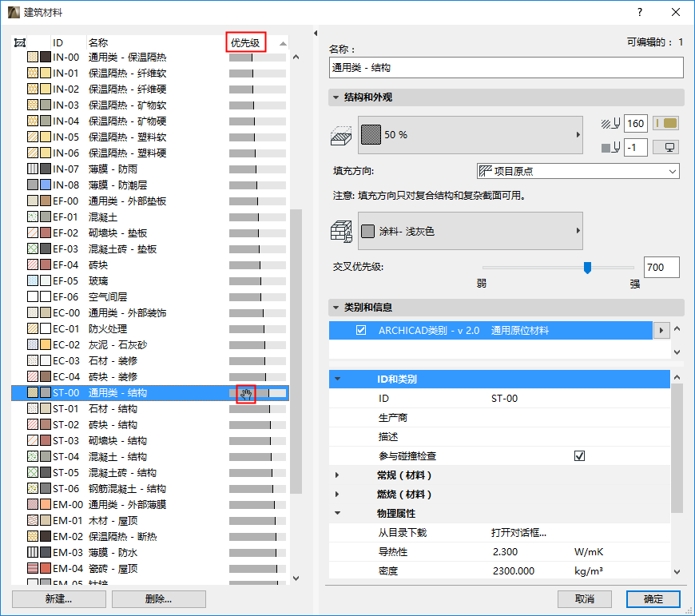
Task: Click the fill pattern icon of EC-01 防火处理
Action: coord(33,328)
